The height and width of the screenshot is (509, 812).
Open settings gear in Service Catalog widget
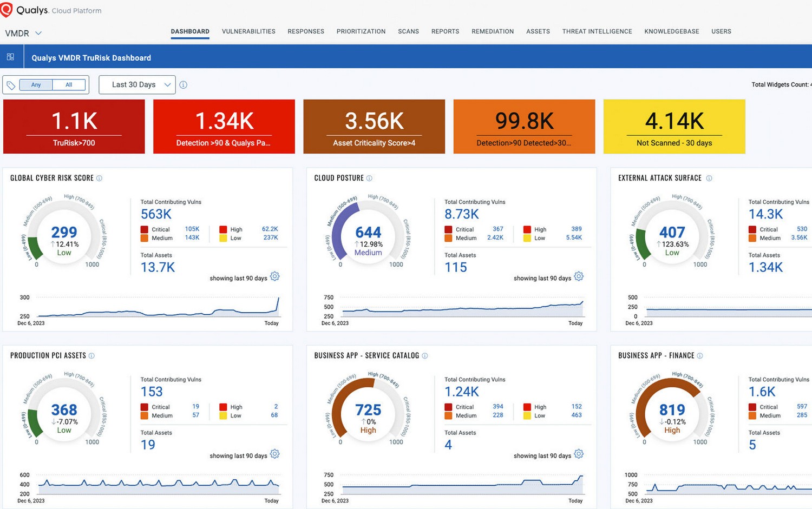pyautogui.click(x=579, y=454)
